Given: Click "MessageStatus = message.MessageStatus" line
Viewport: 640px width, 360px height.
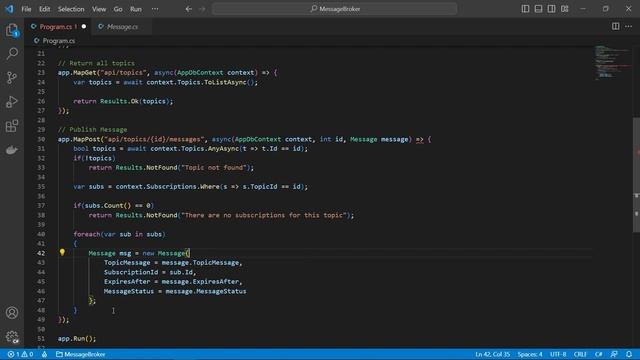Looking at the screenshot, I should click(175, 291).
